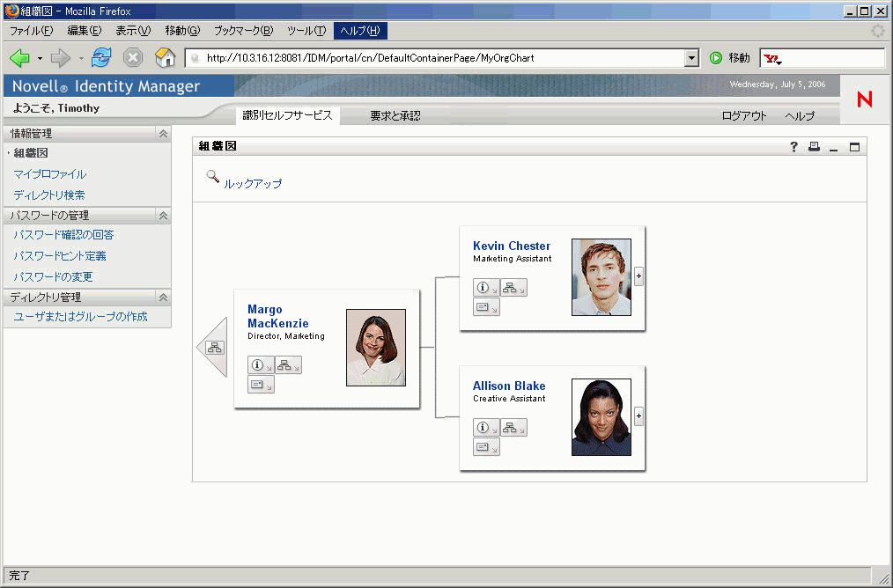Click the green 移動 go button
This screenshot has height=588, width=893.
[729, 57]
